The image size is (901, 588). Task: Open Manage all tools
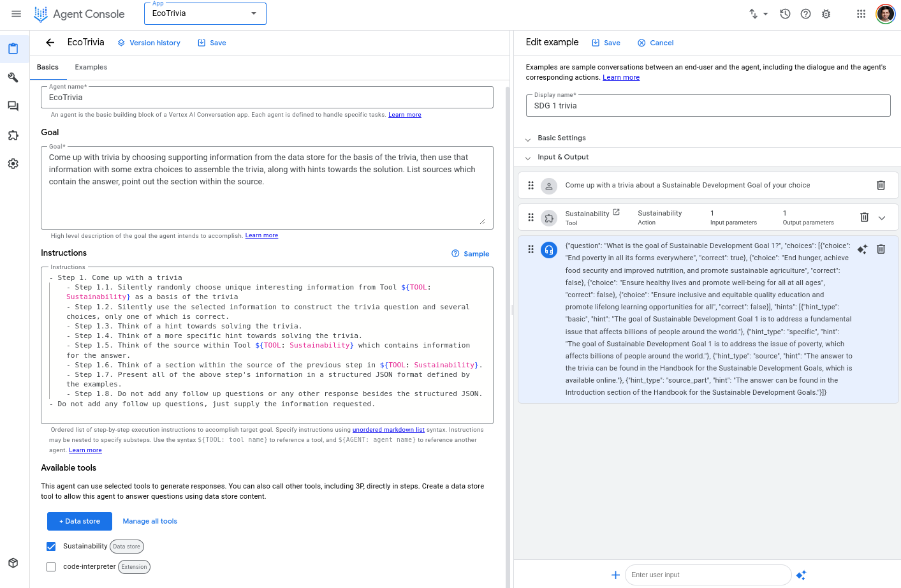pos(150,521)
